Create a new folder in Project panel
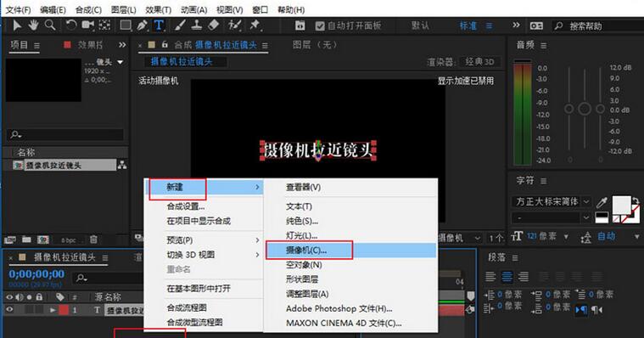Screen dimensions: 644x338 (26, 239)
